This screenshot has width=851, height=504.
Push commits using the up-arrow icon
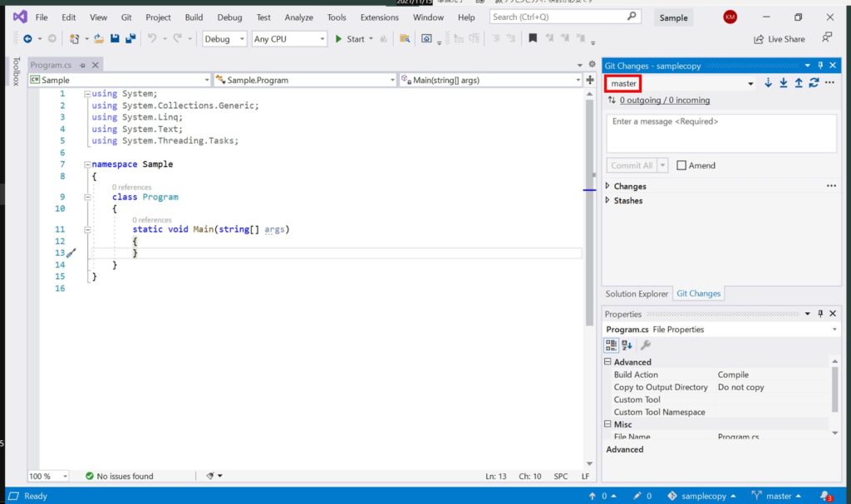(799, 82)
